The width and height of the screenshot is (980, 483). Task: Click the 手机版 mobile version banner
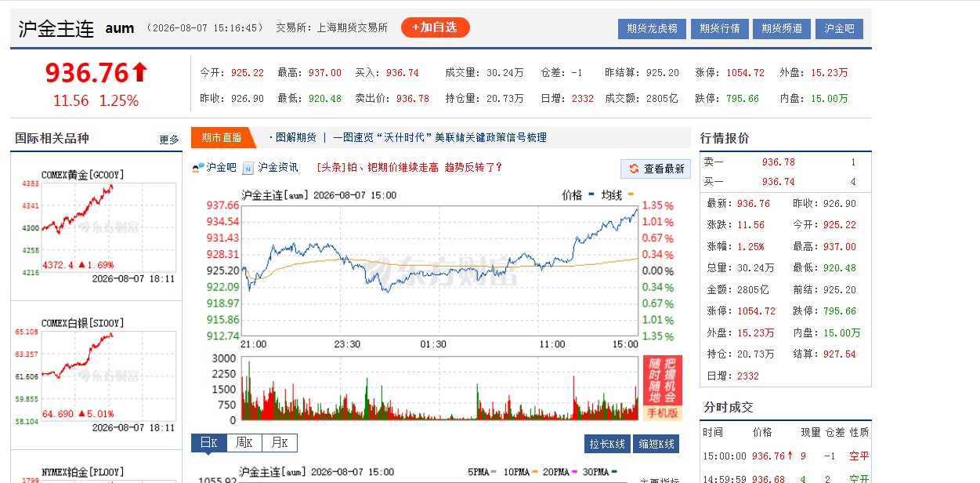click(663, 388)
